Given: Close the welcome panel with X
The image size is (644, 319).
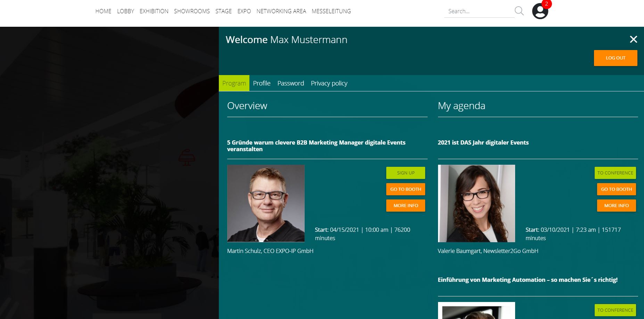Looking at the screenshot, I should (633, 40).
